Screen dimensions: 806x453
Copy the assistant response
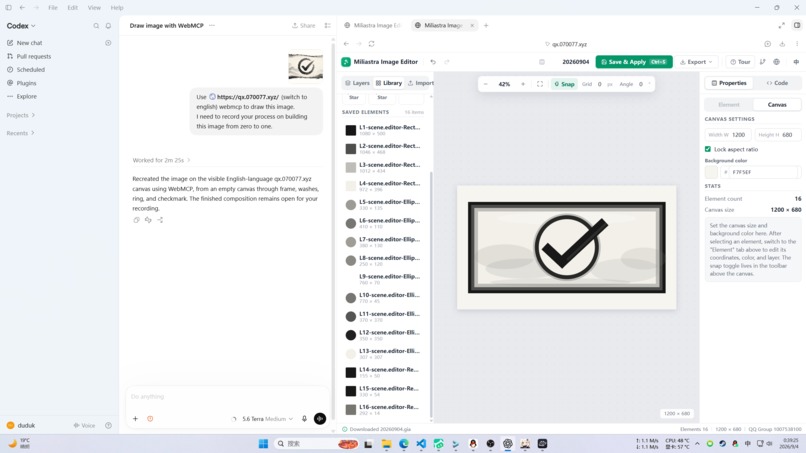coord(136,220)
